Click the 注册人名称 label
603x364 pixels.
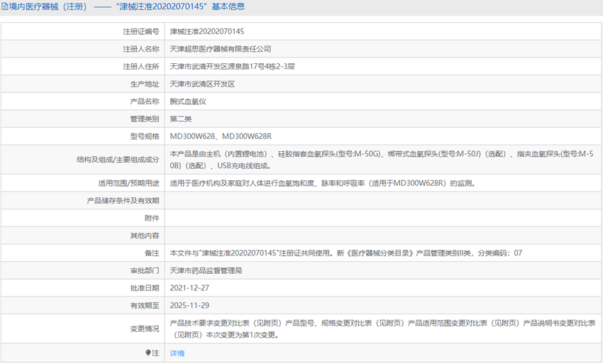click(x=140, y=49)
